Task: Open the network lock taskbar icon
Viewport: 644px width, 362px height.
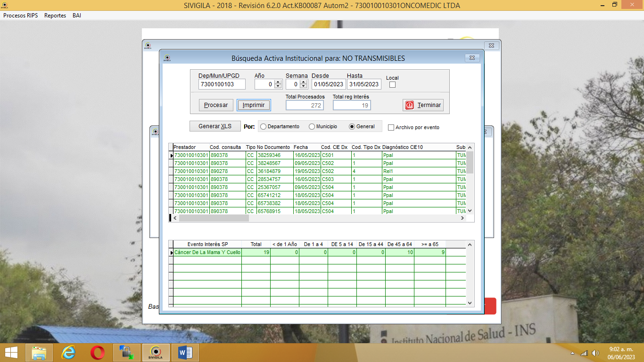Action: 126,353
